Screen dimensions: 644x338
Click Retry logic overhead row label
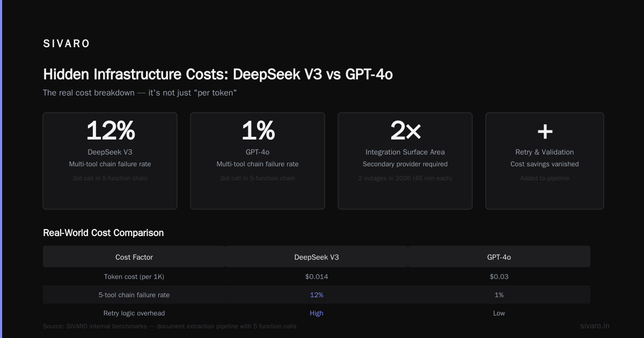[134, 313]
